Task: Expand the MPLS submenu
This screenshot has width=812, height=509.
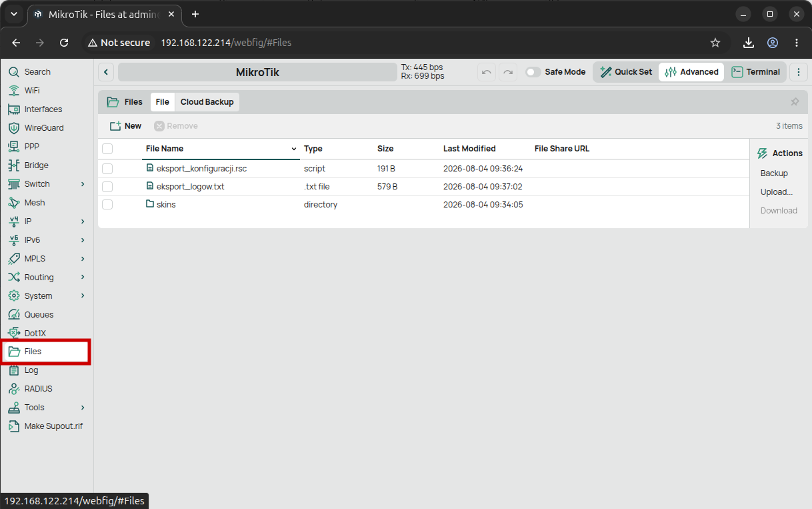Action: pyautogui.click(x=83, y=259)
